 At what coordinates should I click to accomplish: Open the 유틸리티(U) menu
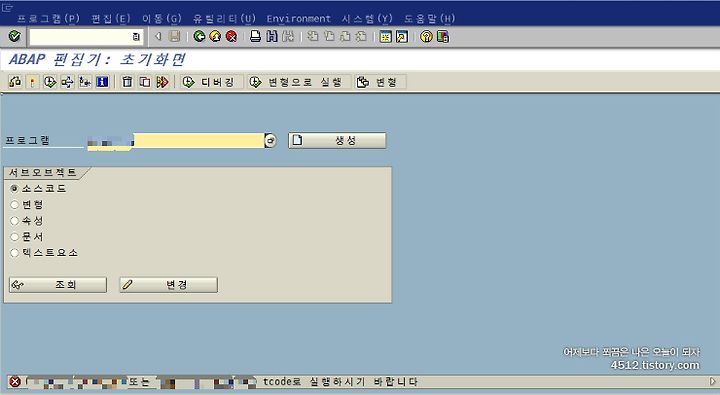(x=224, y=18)
